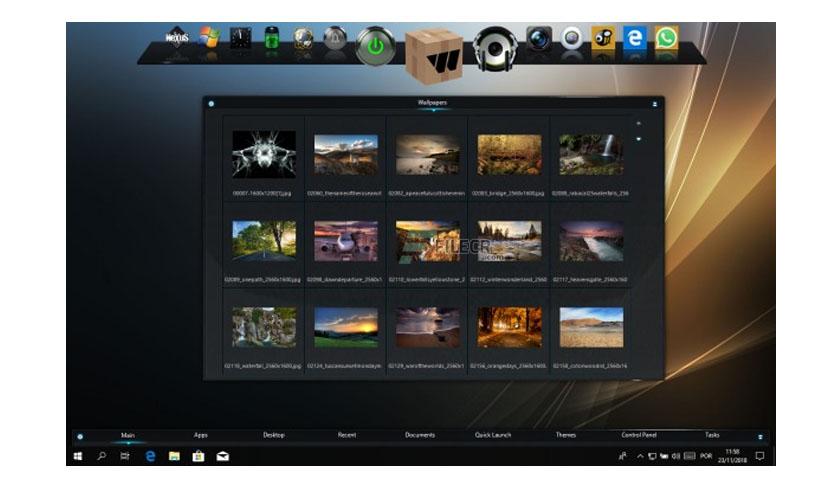836x484 pixels.
Task: Launch Edge from the Windows taskbar
Action: point(150,456)
